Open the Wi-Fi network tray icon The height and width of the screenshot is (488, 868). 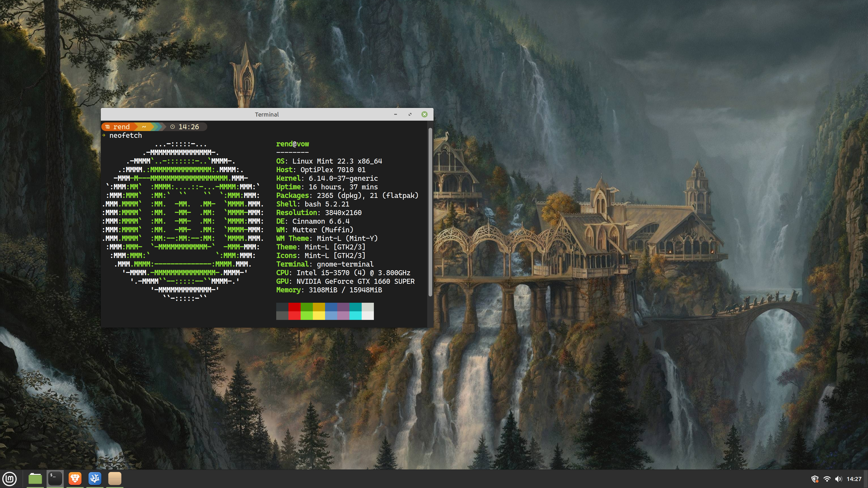coord(827,479)
